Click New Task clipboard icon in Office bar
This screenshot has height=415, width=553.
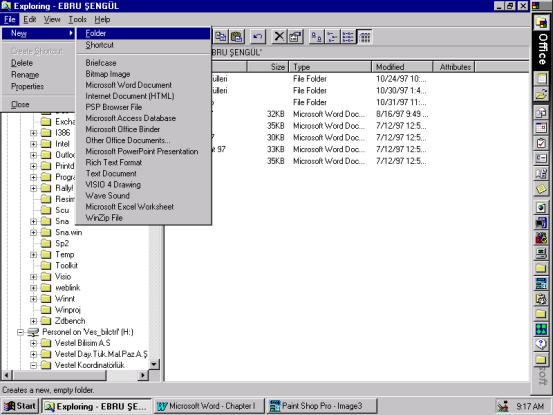pyautogui.click(x=541, y=143)
